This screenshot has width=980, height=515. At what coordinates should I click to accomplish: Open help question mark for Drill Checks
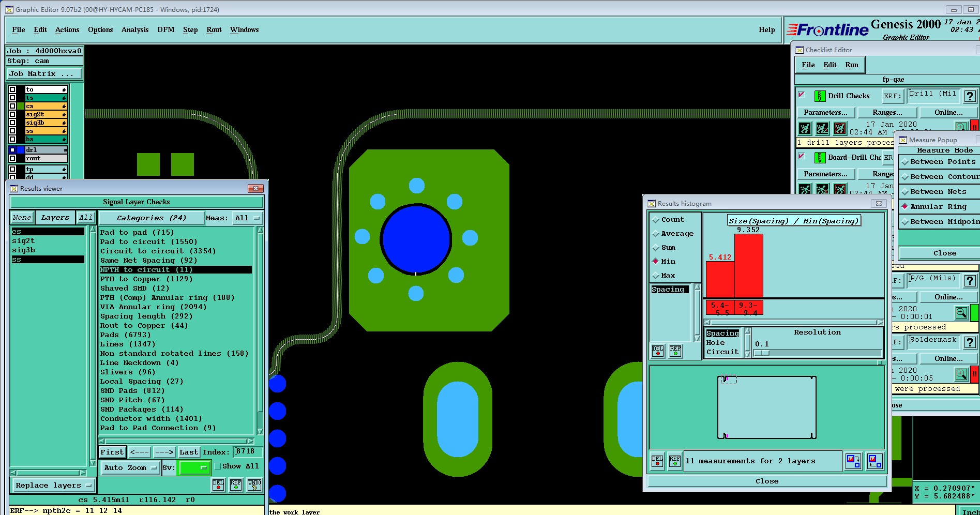click(x=970, y=96)
